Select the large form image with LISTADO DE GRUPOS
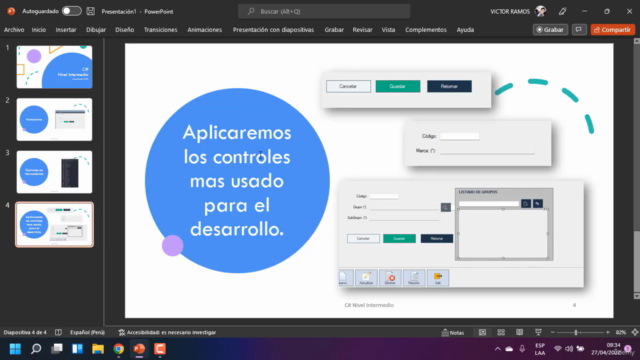The image size is (640, 360). pyautogui.click(x=461, y=234)
